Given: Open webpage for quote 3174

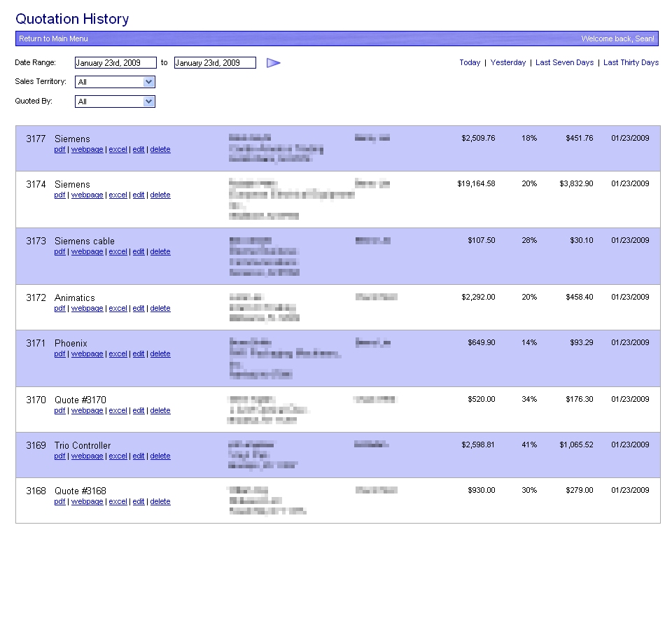Looking at the screenshot, I should (87, 195).
